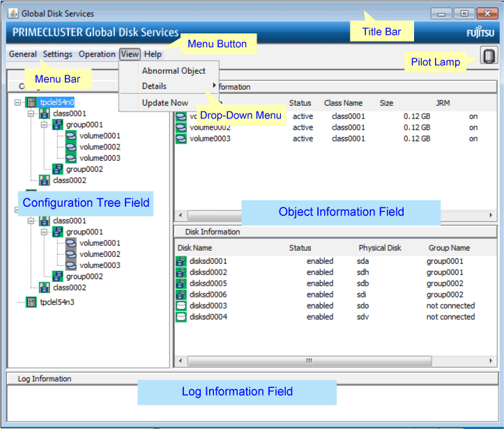Sort by Status column in Disk Information
Image resolution: width=504 pixels, height=429 pixels.
point(300,248)
